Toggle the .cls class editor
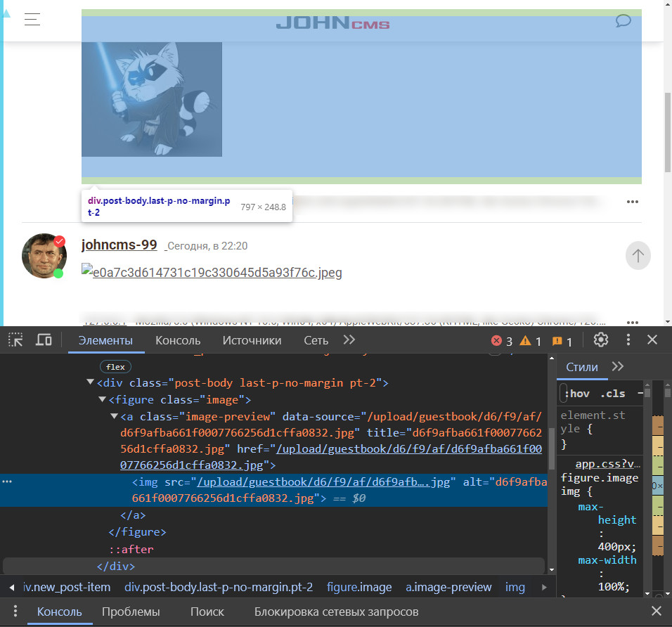 612,394
